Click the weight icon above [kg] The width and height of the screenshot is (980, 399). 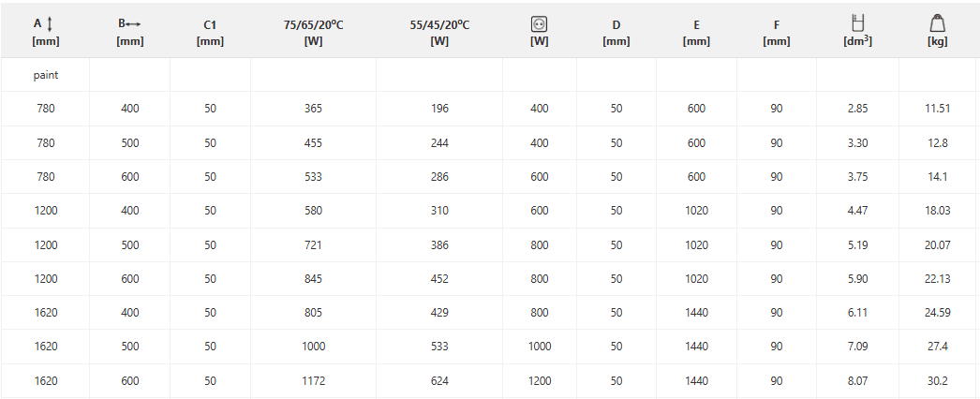[x=937, y=24]
